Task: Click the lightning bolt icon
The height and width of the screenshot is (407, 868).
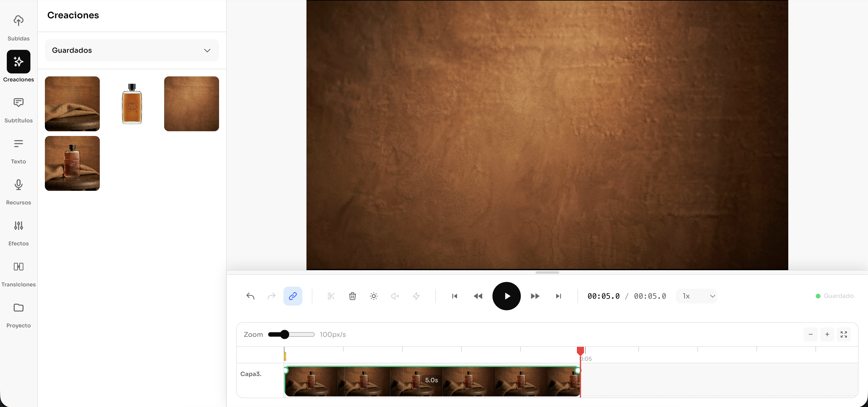Action: (416, 296)
